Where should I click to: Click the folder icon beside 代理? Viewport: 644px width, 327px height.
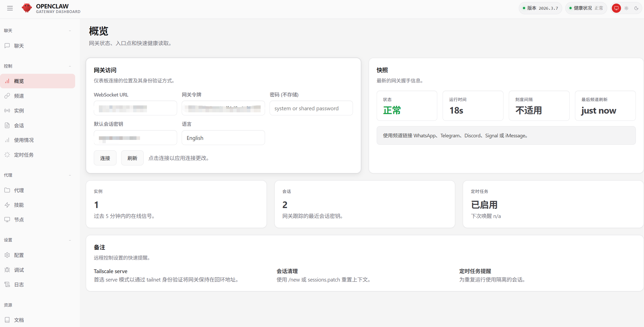[x=7, y=190]
